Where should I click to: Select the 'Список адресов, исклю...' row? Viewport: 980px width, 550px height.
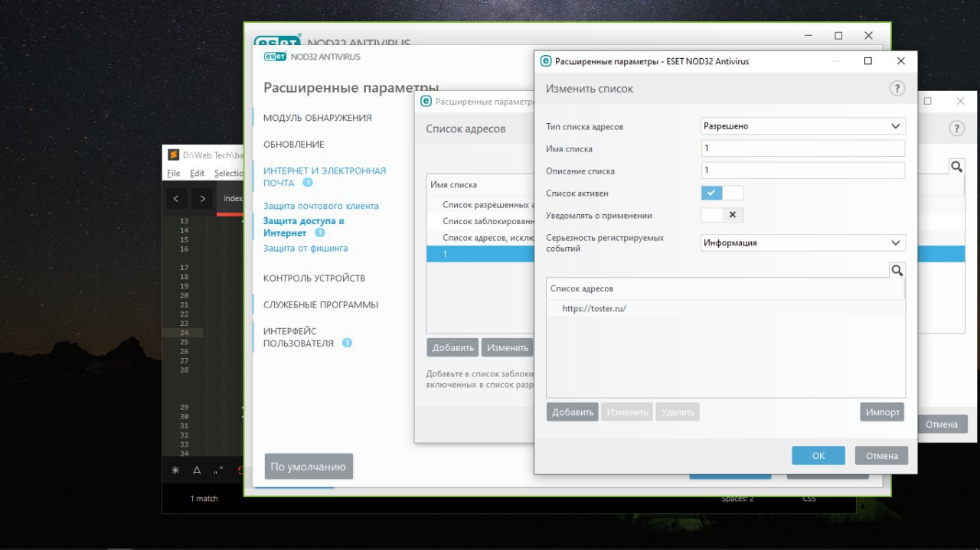tap(480, 238)
